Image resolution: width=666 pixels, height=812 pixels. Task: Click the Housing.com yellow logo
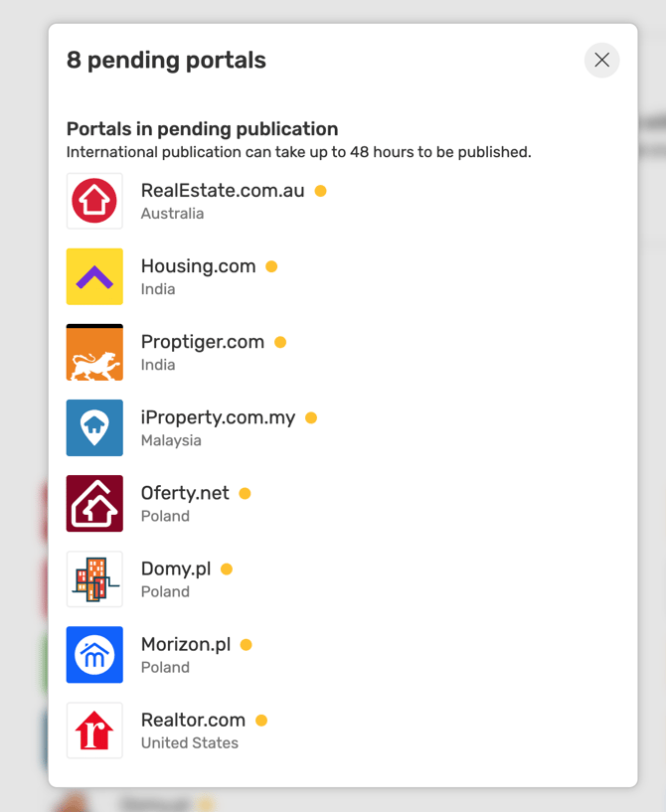point(94,276)
